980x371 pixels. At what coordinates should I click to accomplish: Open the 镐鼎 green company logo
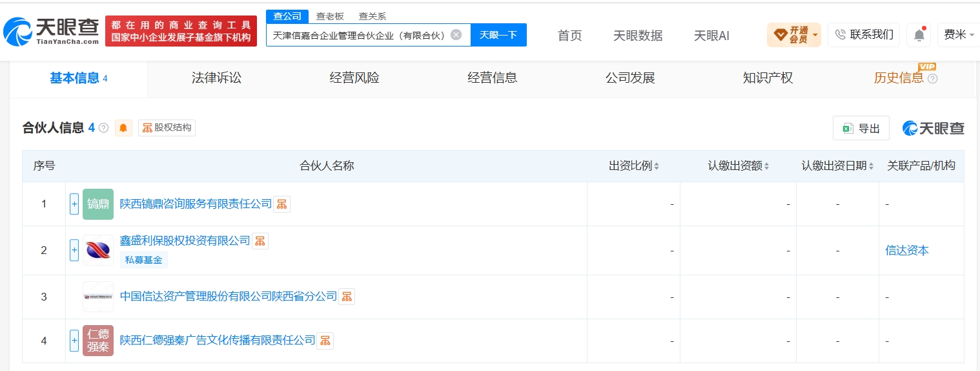pos(98,204)
